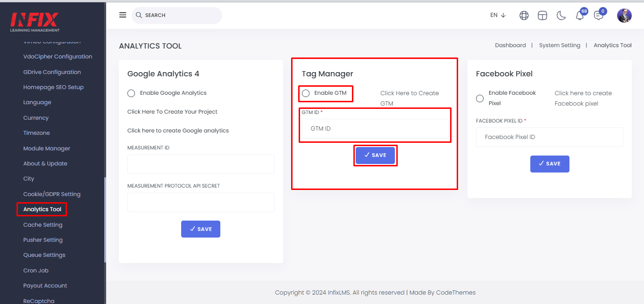
Task: Click into Facebook Pixel ID field
Action: pos(550,137)
